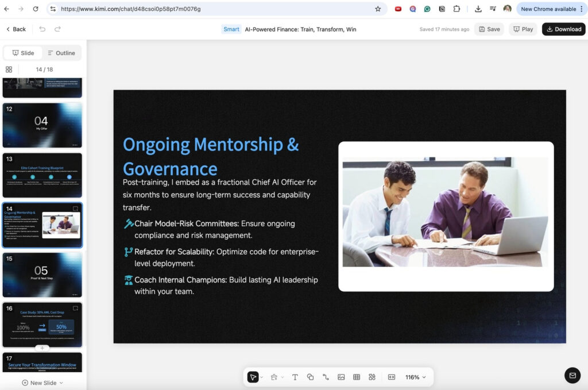
Task: Click the fit-to-width zoom icon
Action: (x=391, y=377)
